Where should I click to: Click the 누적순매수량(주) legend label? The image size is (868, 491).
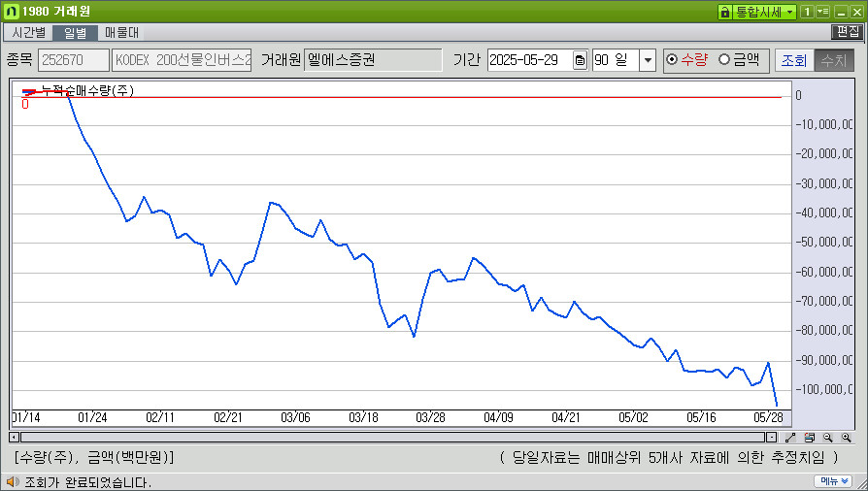tap(87, 91)
